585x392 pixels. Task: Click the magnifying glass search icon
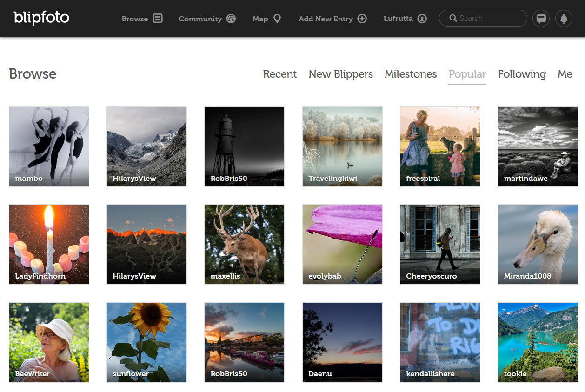click(x=453, y=19)
